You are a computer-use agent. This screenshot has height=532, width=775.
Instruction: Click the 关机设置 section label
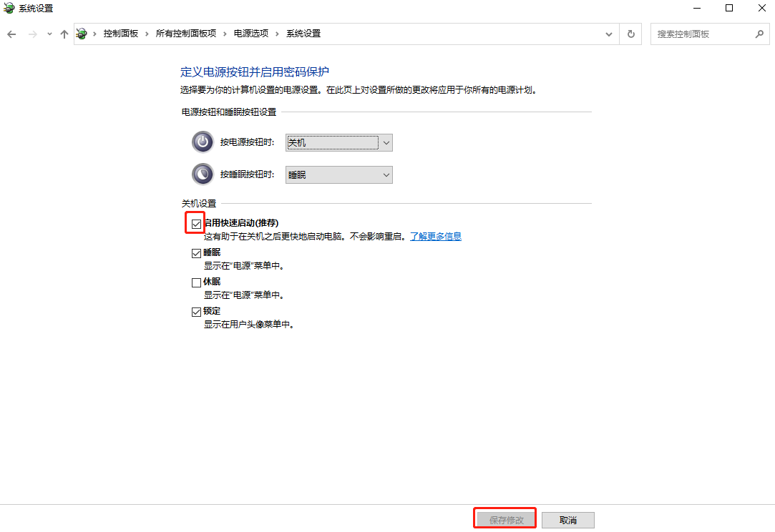tap(199, 204)
